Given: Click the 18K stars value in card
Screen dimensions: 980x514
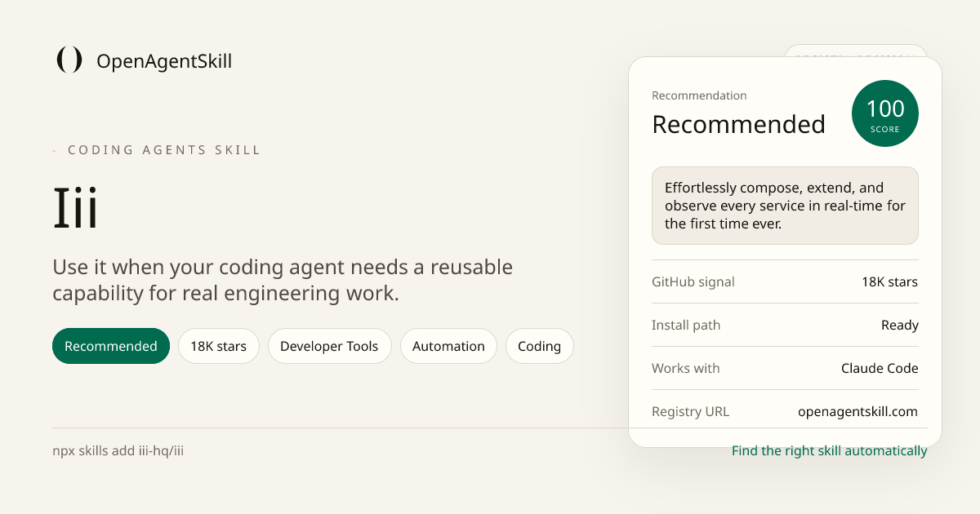Looking at the screenshot, I should tap(889, 281).
